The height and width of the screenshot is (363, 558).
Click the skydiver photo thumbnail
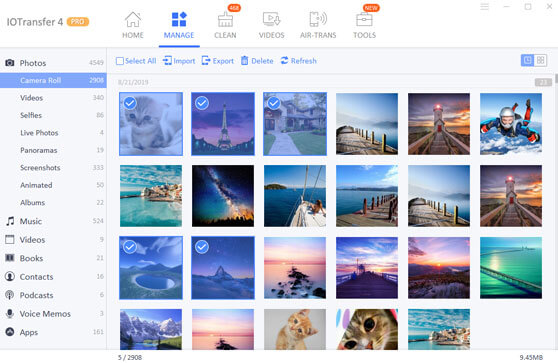point(511,124)
